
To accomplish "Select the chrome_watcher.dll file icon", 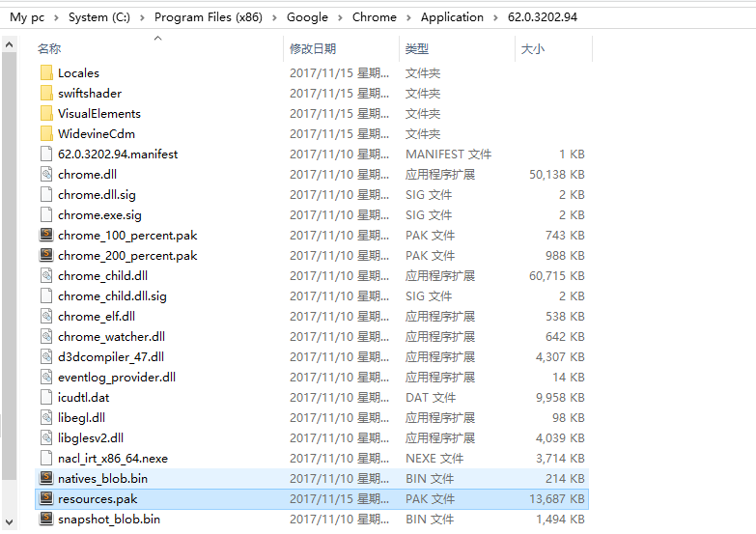I will click(x=46, y=336).
